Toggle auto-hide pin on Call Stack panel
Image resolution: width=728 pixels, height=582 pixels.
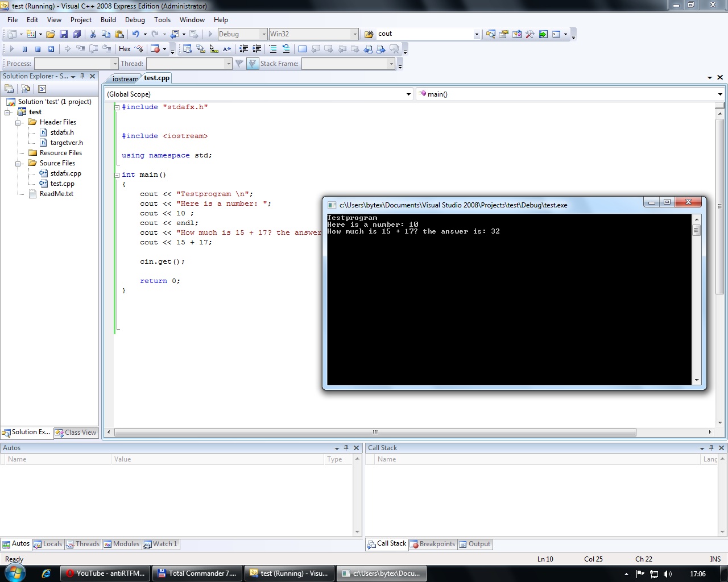click(711, 448)
